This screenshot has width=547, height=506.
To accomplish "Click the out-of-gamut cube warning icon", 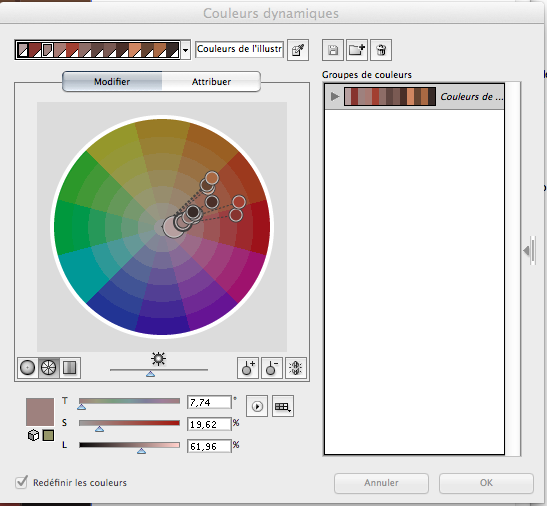I will 33,436.
